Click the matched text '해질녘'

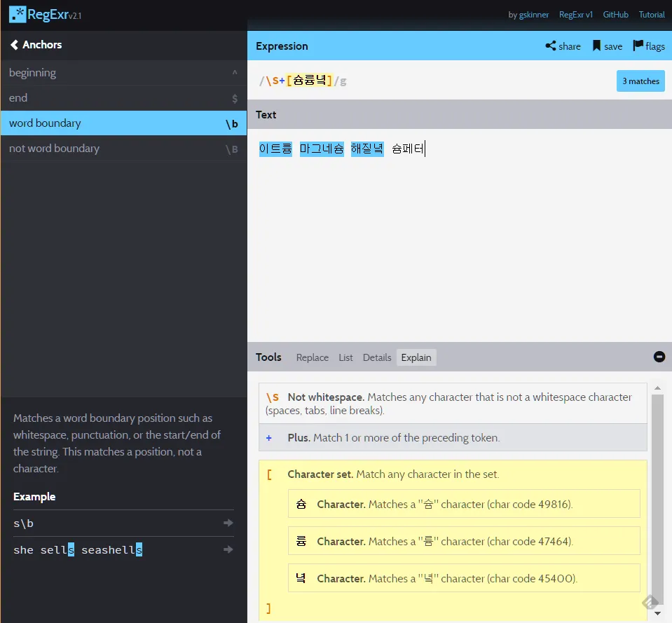coord(367,149)
